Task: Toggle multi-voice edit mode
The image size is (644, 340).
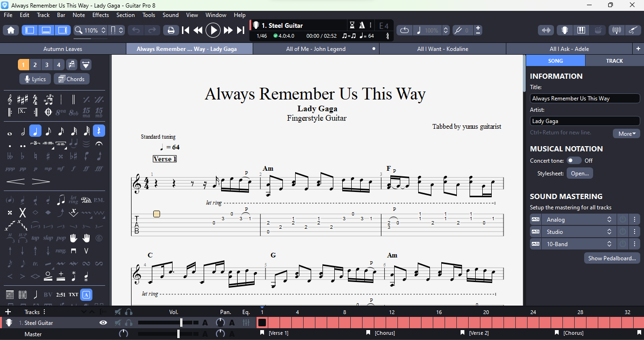Action: pyautogui.click(x=72, y=65)
